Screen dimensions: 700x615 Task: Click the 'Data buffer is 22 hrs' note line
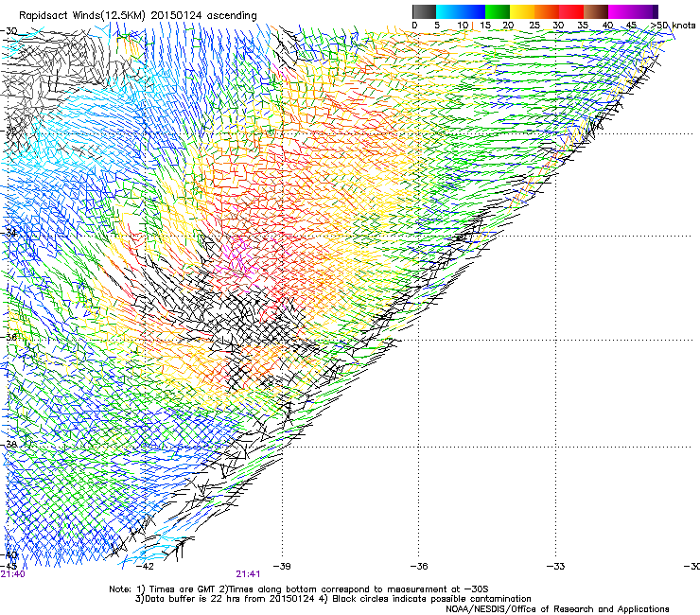point(333,599)
